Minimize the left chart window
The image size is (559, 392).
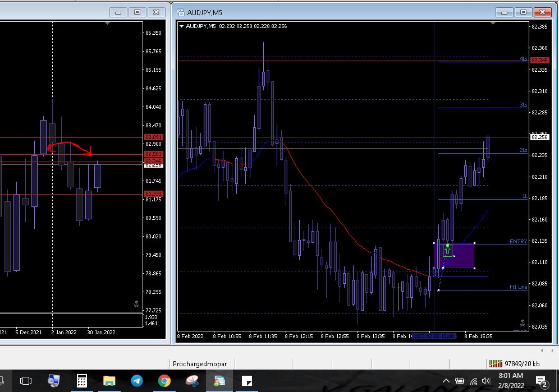pyautogui.click(x=118, y=12)
